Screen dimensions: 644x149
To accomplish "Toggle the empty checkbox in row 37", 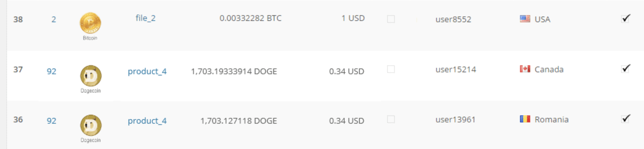I will [x=391, y=69].
